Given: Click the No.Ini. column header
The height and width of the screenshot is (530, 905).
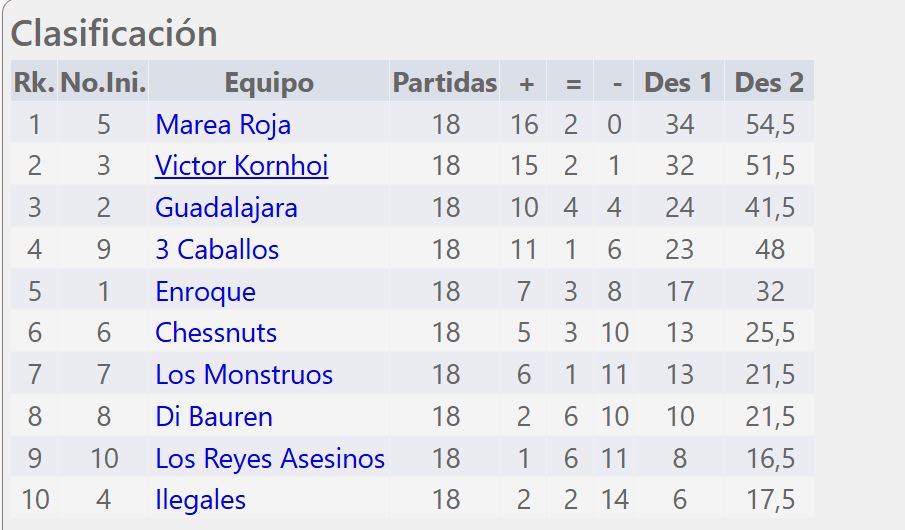Looking at the screenshot, I should 103,83.
